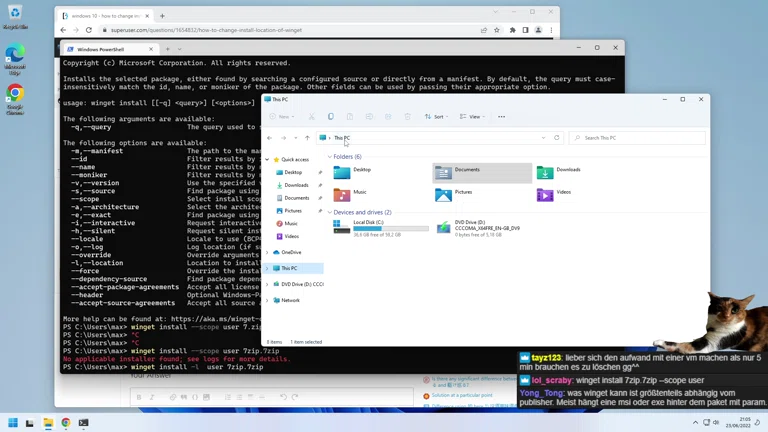Viewport: 768px width, 432px height.
Task: Select Pictures under Quick access
Action: (x=293, y=211)
